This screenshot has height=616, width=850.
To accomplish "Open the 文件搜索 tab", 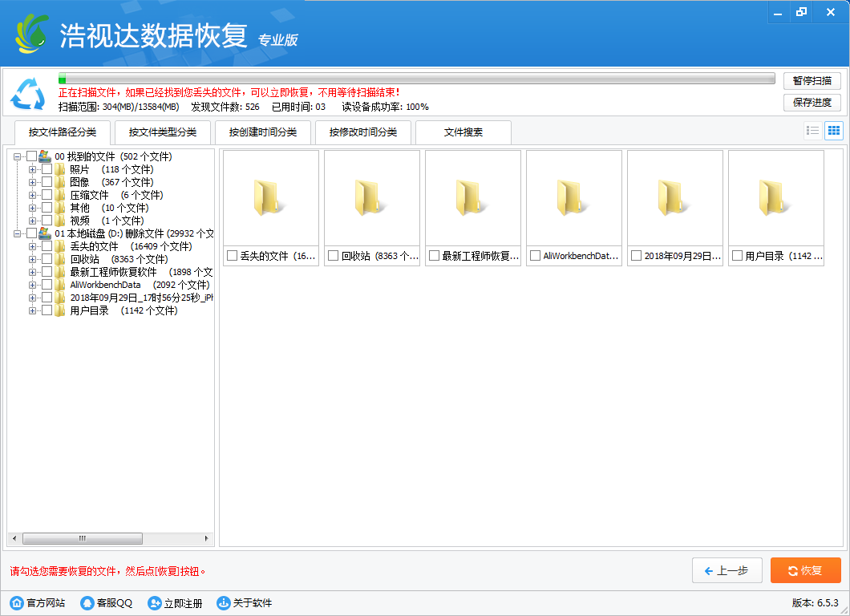I will click(x=463, y=132).
